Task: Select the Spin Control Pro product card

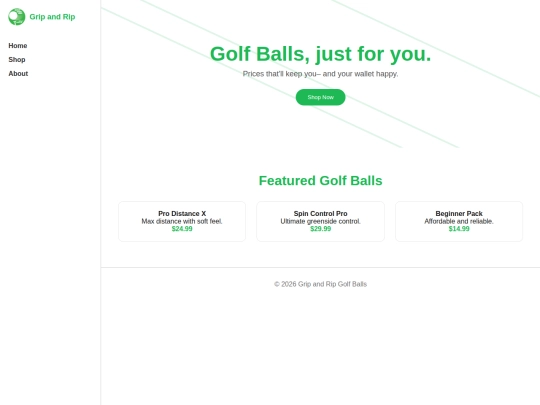Action: tap(320, 221)
